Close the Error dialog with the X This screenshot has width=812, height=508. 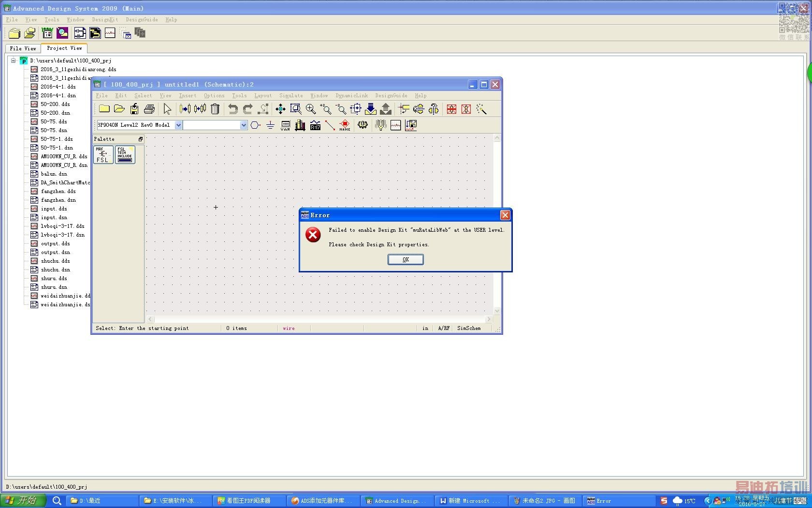[505, 215]
